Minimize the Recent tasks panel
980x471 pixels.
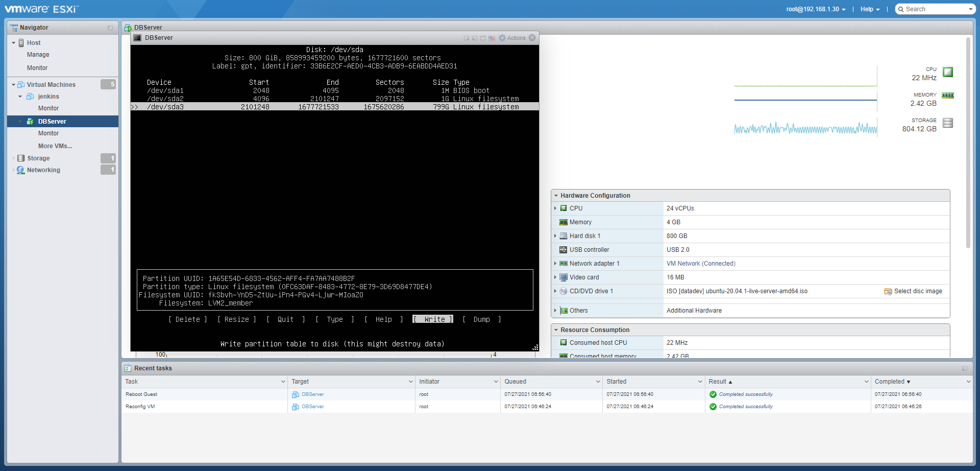click(x=964, y=368)
